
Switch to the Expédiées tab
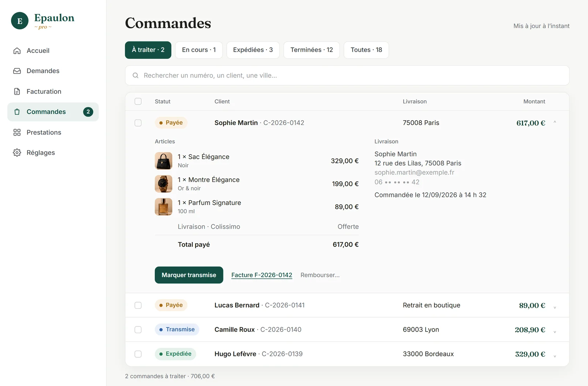(x=253, y=50)
